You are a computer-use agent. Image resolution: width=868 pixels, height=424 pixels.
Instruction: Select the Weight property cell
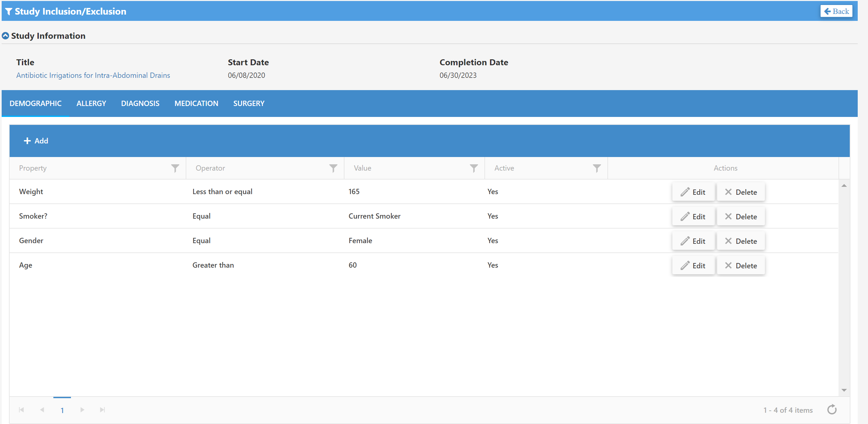pos(97,191)
